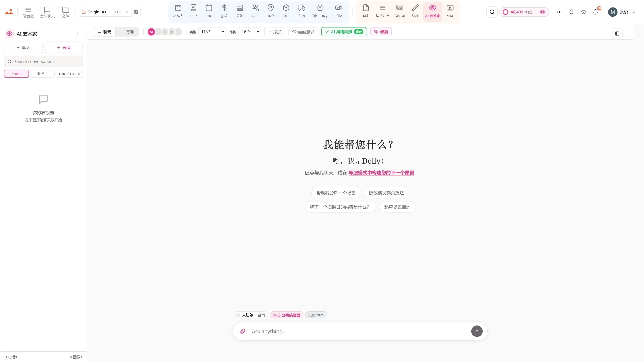This screenshot has height=362, width=644.
Task: Toggle the right side panel icon
Action: [617, 34]
